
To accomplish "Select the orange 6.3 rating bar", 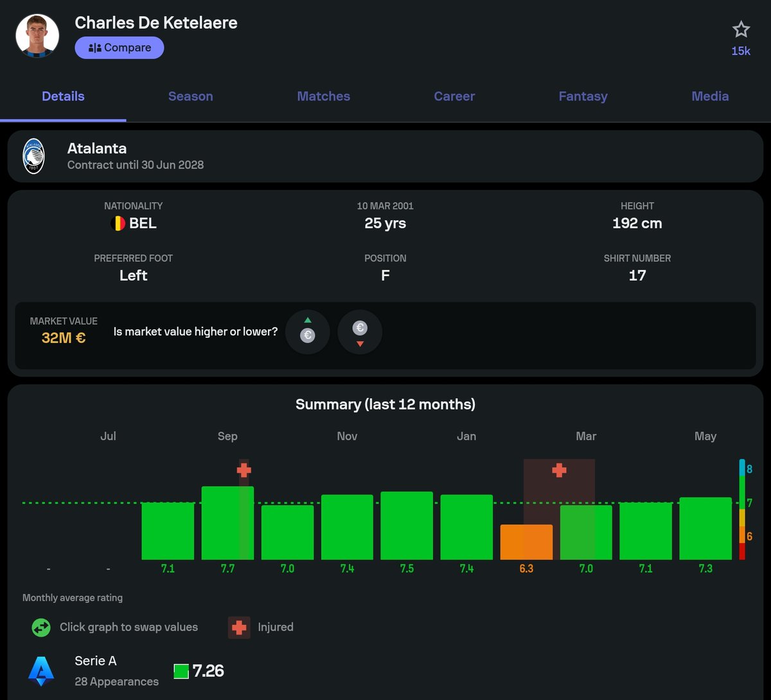I will click(x=526, y=542).
